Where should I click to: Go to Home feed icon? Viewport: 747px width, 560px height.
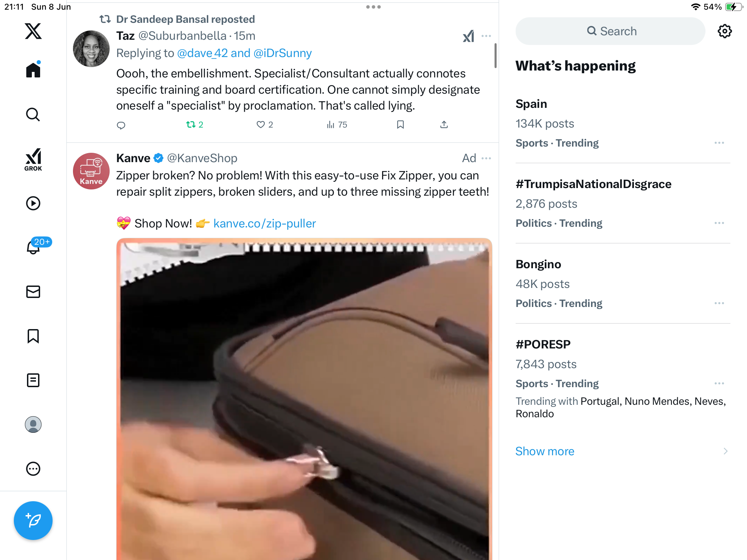coord(33,69)
